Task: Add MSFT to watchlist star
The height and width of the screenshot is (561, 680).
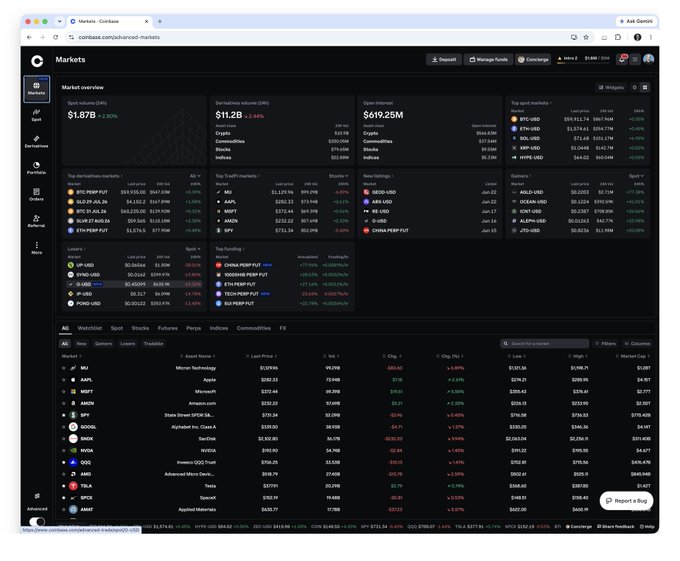Action: tap(64, 391)
